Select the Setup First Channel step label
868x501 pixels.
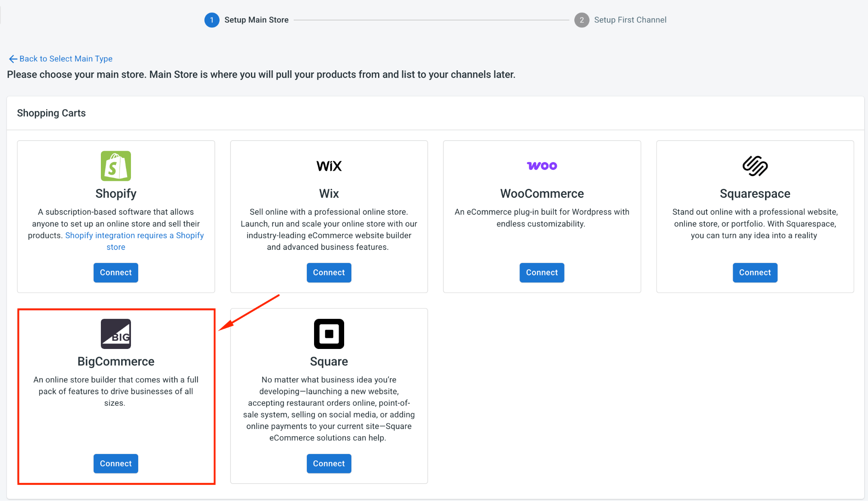click(x=630, y=20)
